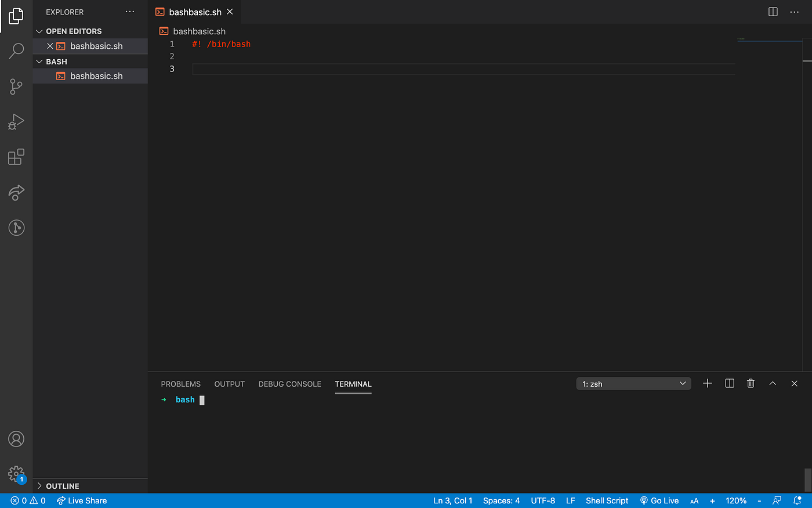Click the 120% zoom level indicator
Viewport: 812px width, 508px height.
click(x=736, y=500)
